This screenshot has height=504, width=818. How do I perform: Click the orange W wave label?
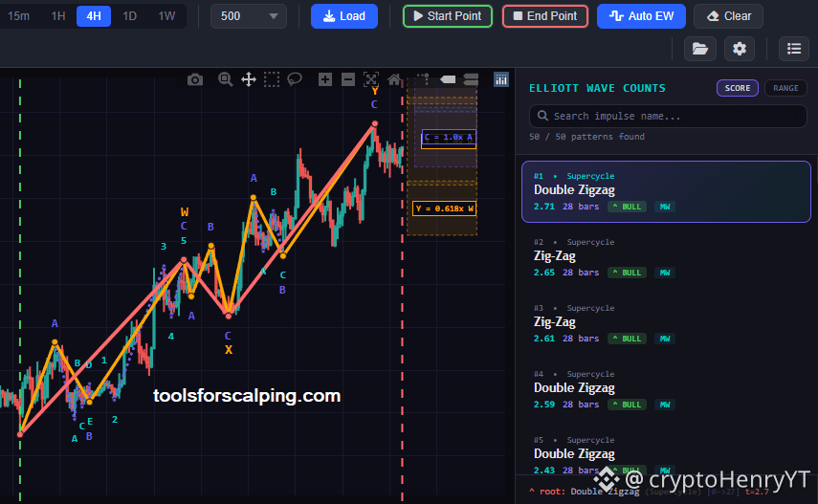click(x=184, y=211)
